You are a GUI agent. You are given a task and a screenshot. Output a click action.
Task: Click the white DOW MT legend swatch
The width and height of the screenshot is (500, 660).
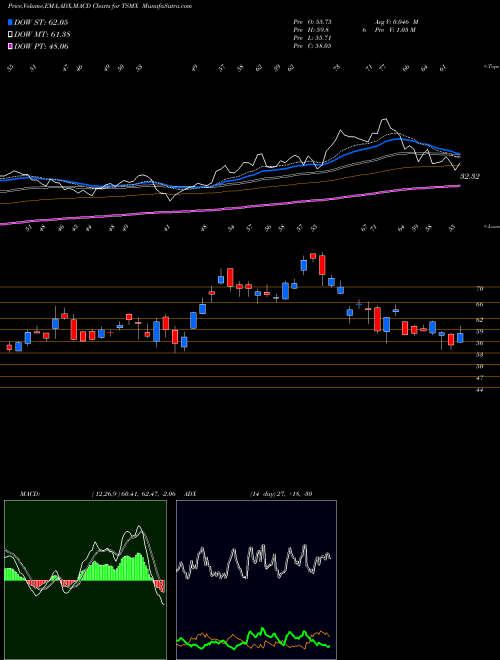(x=10, y=35)
